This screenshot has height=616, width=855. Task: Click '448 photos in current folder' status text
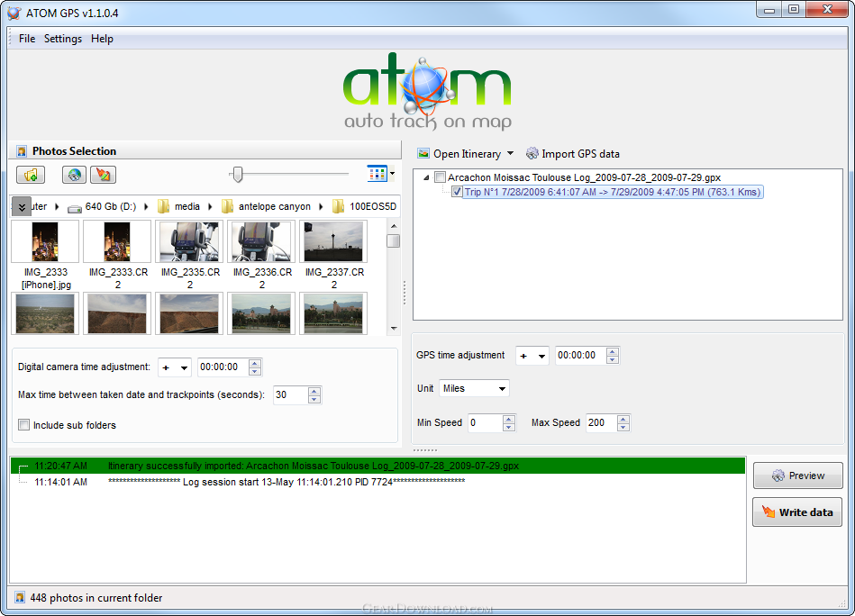point(96,598)
